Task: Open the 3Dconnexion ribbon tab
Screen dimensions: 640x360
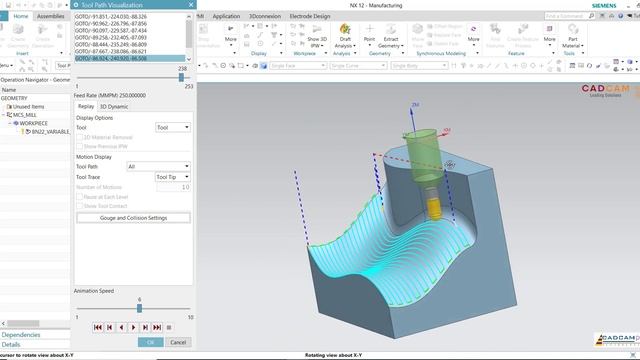Action: pos(265,16)
